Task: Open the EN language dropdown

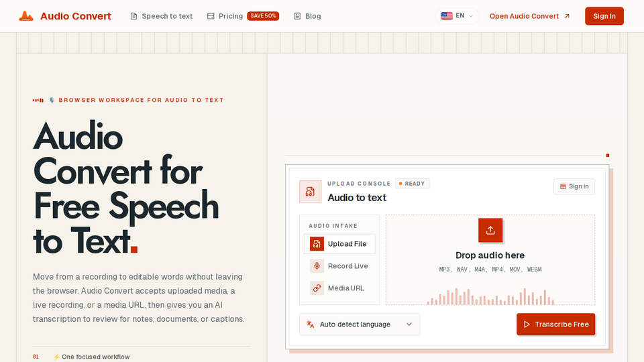Action: tap(457, 16)
